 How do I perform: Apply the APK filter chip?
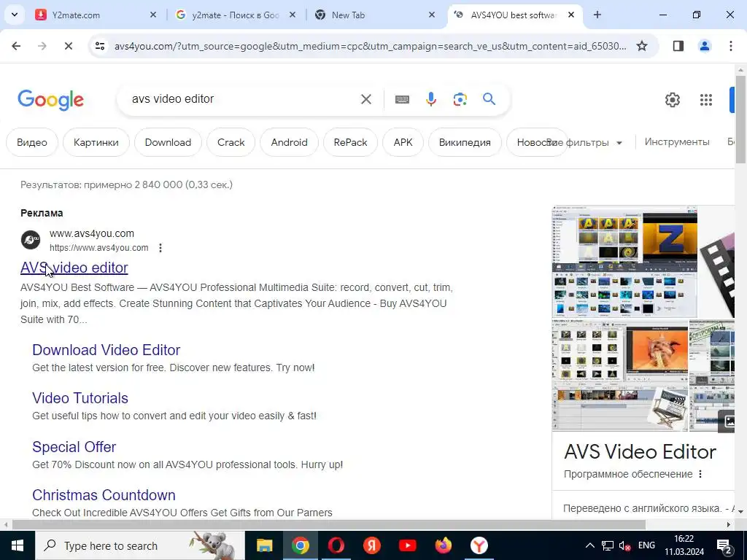pyautogui.click(x=403, y=142)
